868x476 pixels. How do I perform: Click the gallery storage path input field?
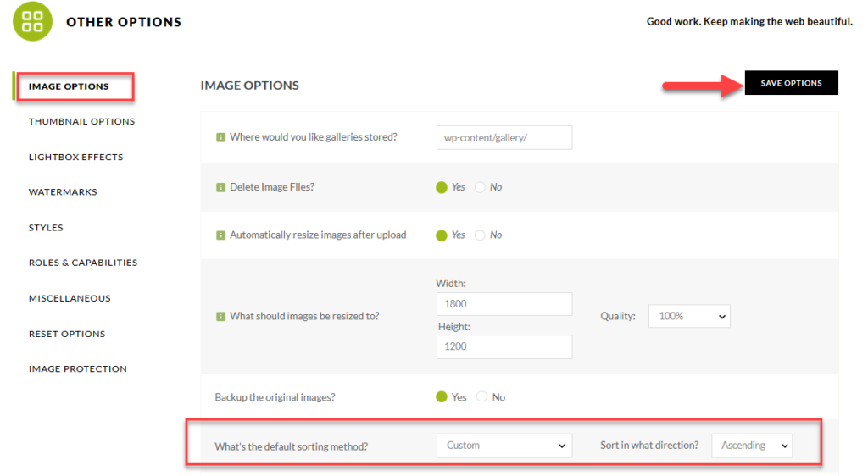(x=504, y=137)
